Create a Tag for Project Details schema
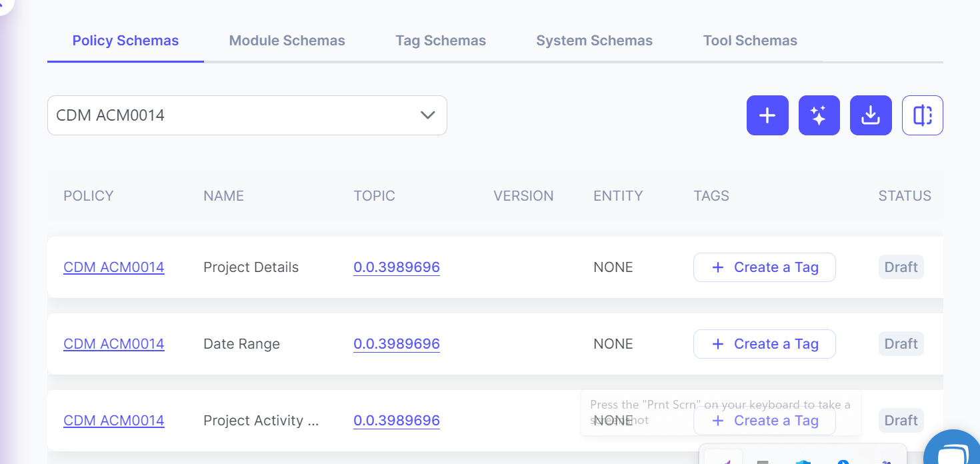The height and width of the screenshot is (464, 980). 764,267
